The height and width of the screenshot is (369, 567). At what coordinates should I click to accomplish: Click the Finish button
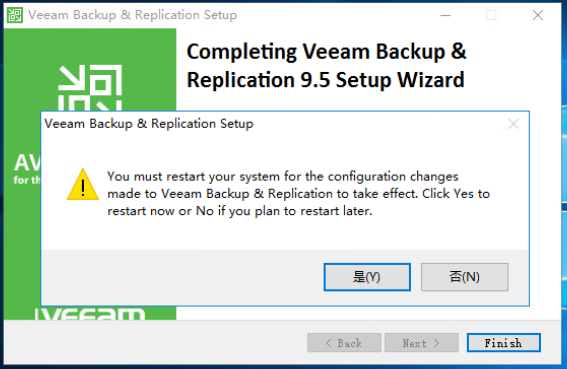click(x=504, y=343)
